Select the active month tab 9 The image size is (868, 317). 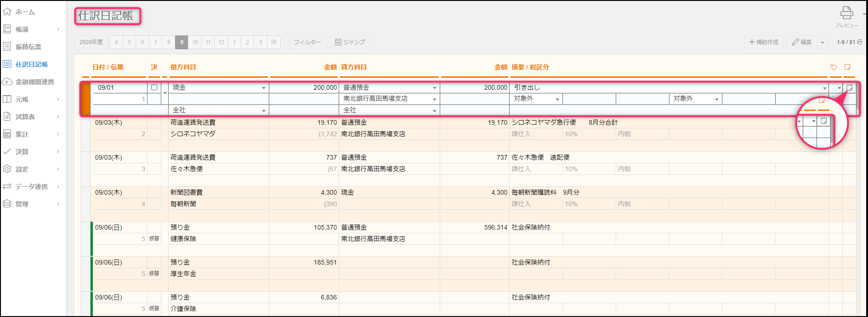[x=182, y=42]
